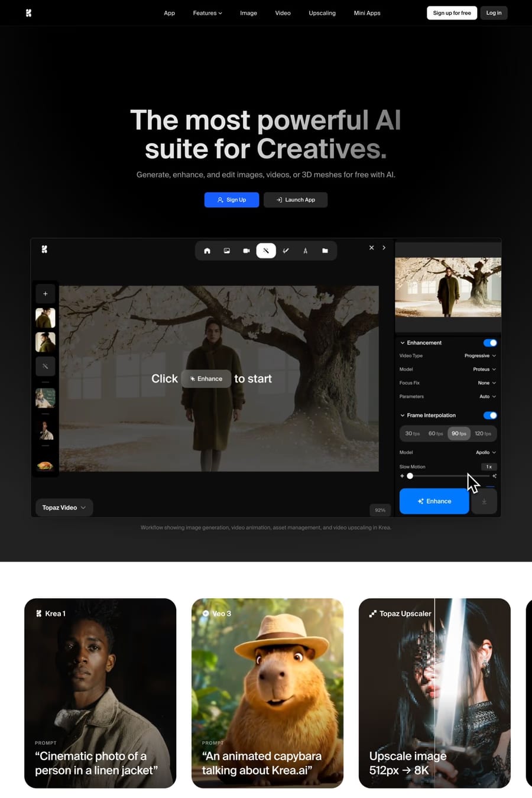
Task: Open the Focus Fix None dropdown
Action: (486, 383)
